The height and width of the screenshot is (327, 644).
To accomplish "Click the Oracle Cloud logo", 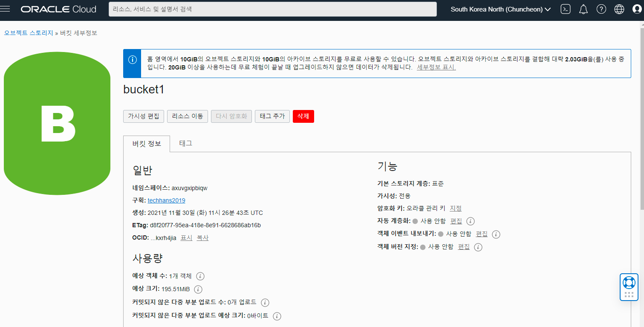I will [58, 9].
